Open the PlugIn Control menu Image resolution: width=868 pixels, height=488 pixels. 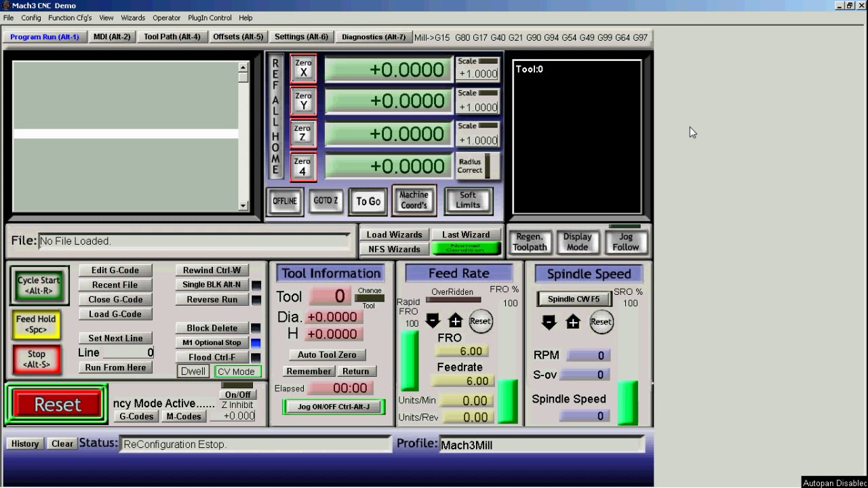[x=210, y=18]
